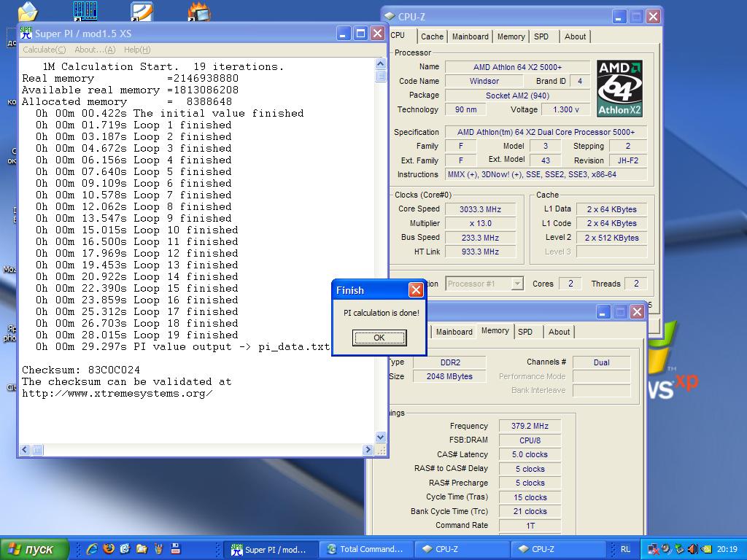
Task: Minimize the lower CPU-Z Memory window
Action: (x=603, y=312)
